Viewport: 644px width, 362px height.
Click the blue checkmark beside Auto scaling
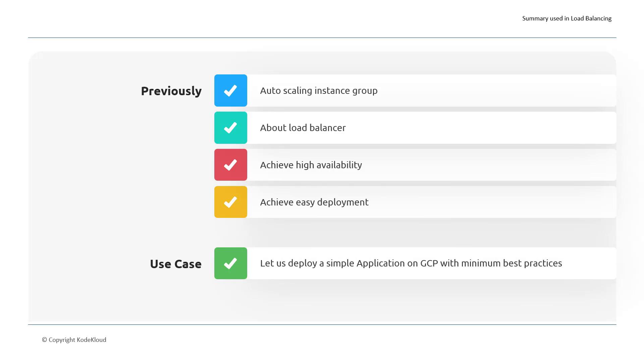pos(230,90)
